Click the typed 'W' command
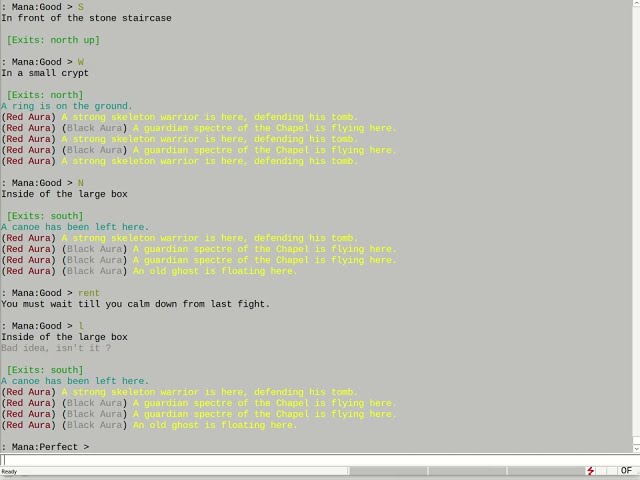The image size is (640, 480). (x=80, y=62)
